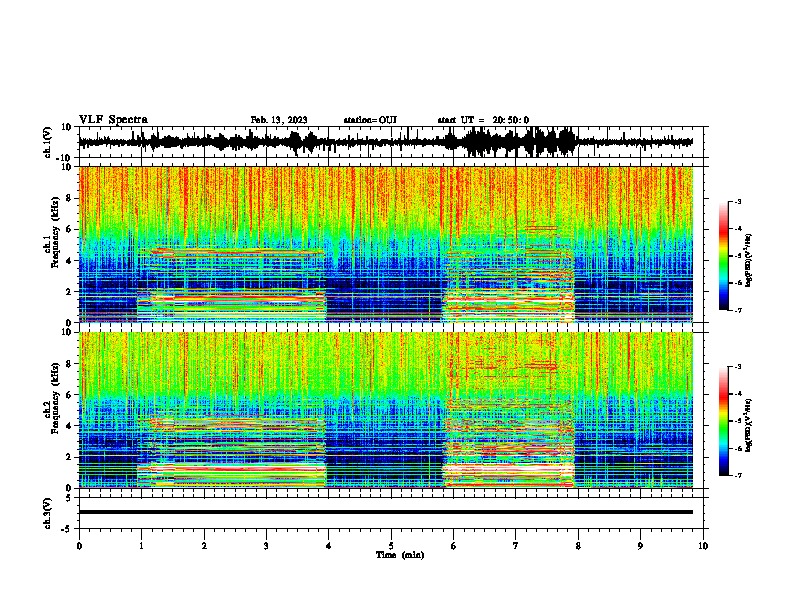The height and width of the screenshot is (612, 792).
Task: Click the ch.1 emission band between minutes 1 and 4
Action: click(x=231, y=285)
